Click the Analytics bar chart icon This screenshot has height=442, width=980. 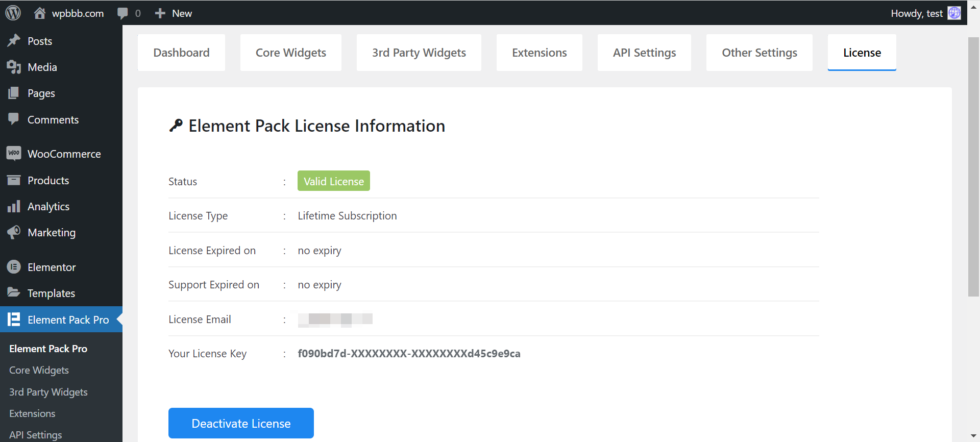click(x=14, y=206)
